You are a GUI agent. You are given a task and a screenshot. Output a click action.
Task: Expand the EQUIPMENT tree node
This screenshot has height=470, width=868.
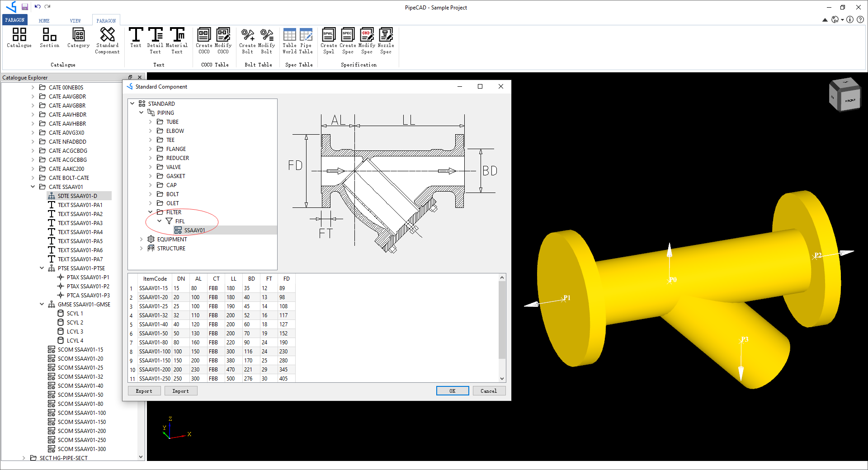(x=141, y=239)
